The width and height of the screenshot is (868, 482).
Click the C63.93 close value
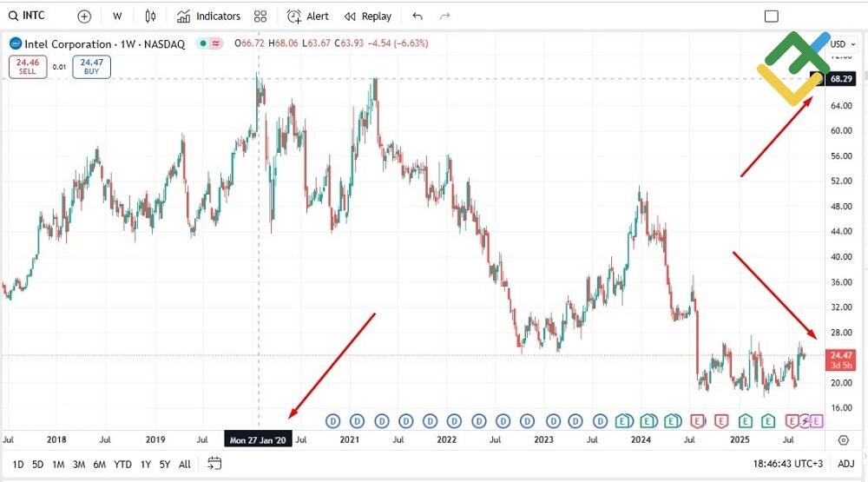click(349, 43)
